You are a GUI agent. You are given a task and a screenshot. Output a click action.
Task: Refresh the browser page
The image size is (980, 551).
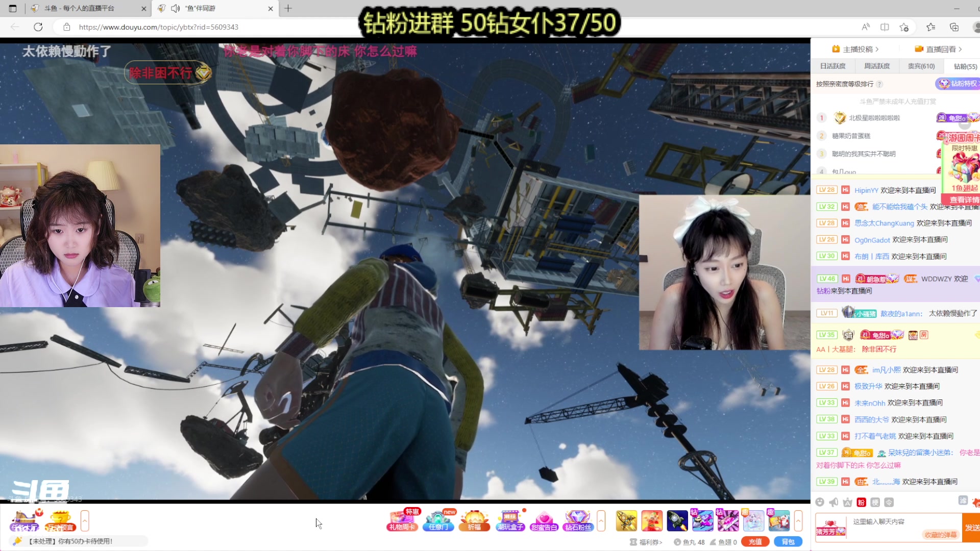[38, 27]
